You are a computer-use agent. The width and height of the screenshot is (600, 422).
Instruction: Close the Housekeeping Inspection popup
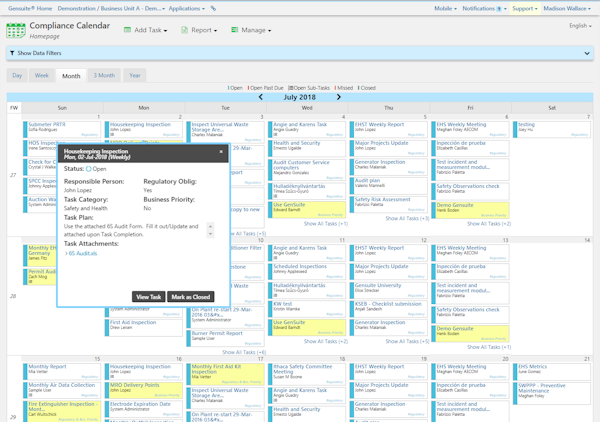[221, 152]
